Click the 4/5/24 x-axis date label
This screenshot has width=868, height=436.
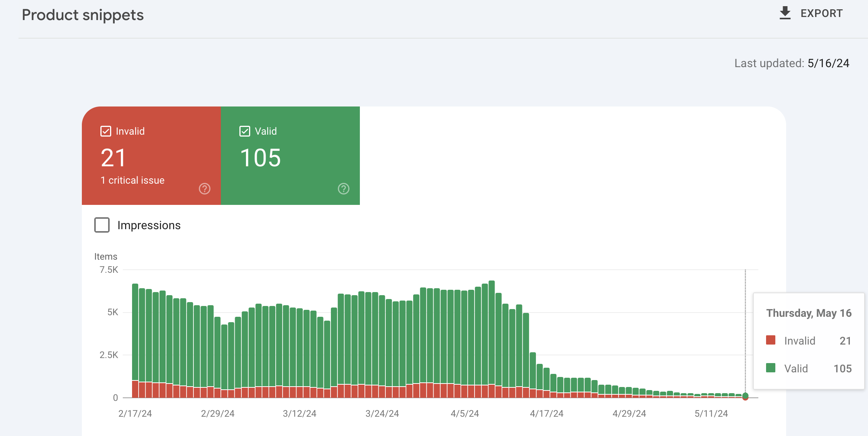tap(465, 414)
